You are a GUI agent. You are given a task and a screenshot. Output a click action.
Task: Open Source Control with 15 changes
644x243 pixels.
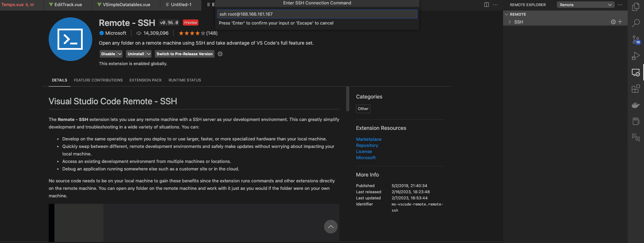pos(635,40)
